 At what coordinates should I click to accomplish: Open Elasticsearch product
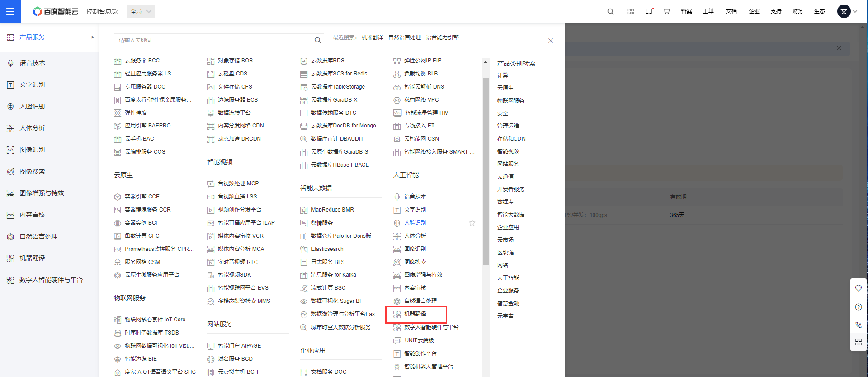327,249
